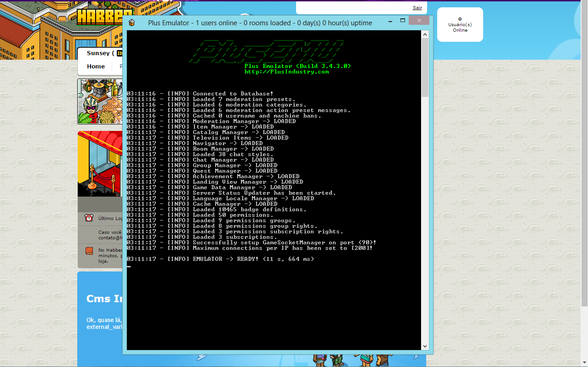Image resolution: width=588 pixels, height=367 pixels.
Task: Click 'Loaded 8 permissions group rights.' line
Action: 222,226
